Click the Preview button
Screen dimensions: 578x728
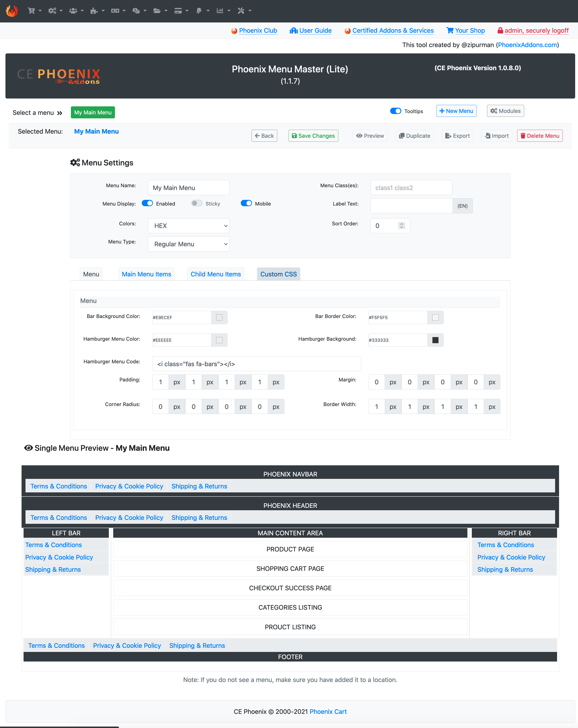(370, 136)
